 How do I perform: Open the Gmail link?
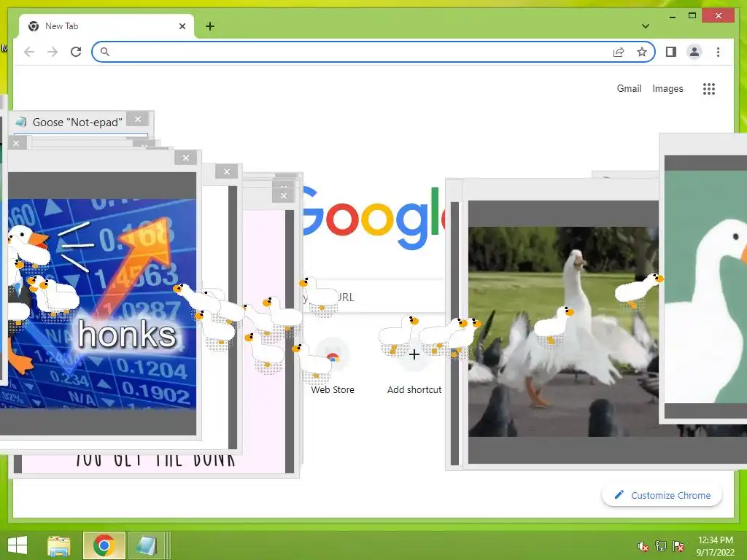[x=629, y=88]
